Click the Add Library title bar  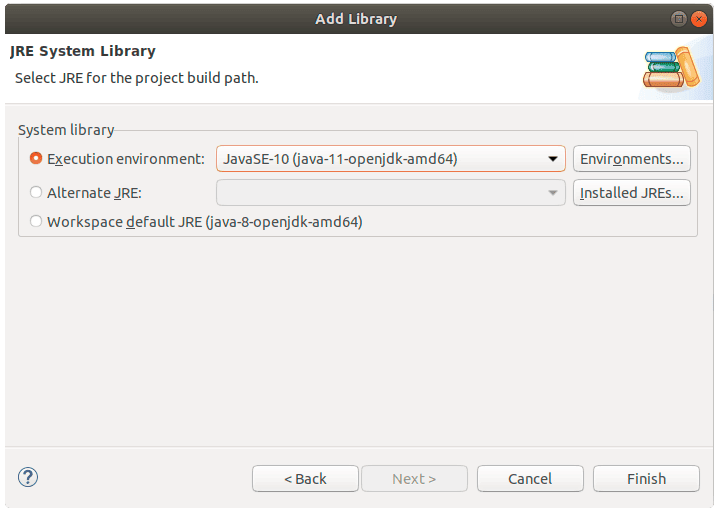tap(356, 19)
